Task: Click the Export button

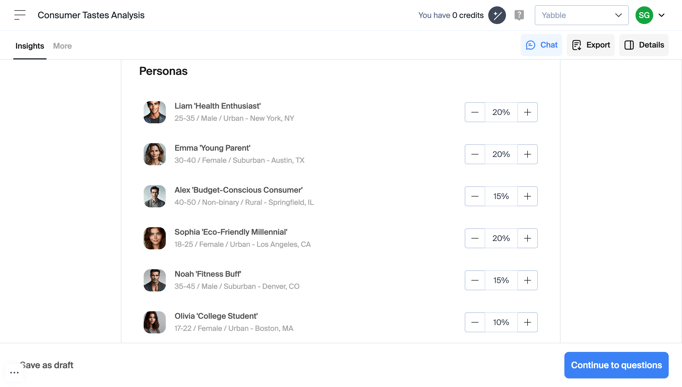Action: click(x=590, y=45)
